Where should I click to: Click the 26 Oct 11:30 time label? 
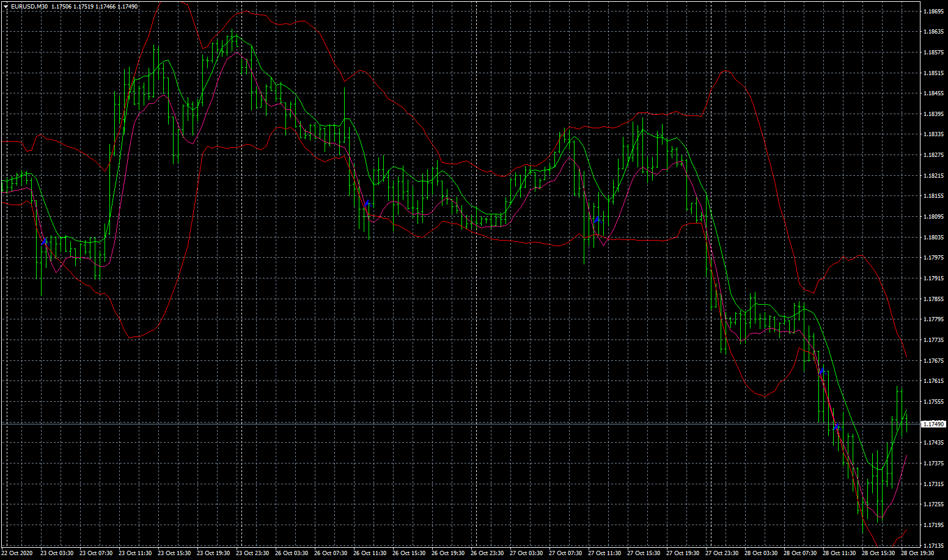coord(370,553)
